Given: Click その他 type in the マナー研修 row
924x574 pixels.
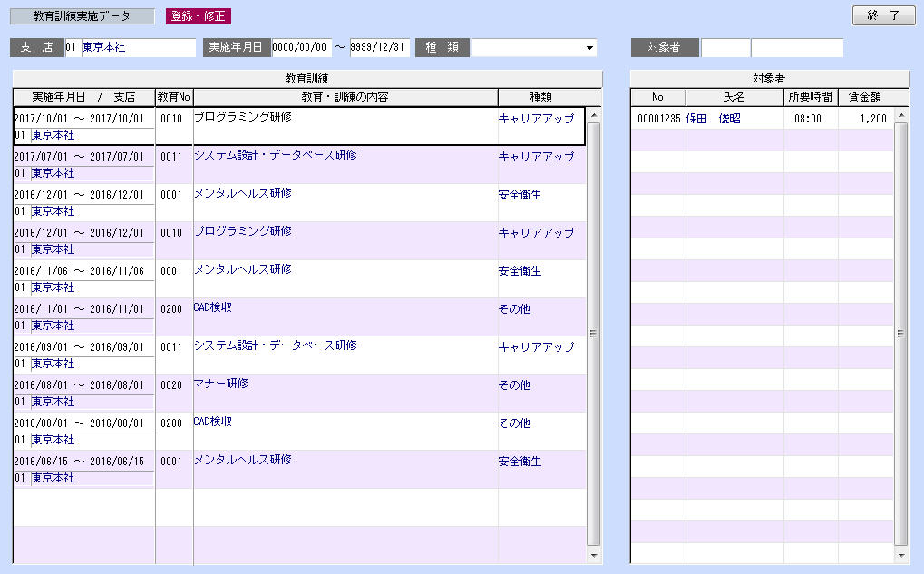Looking at the screenshot, I should click(x=514, y=385).
